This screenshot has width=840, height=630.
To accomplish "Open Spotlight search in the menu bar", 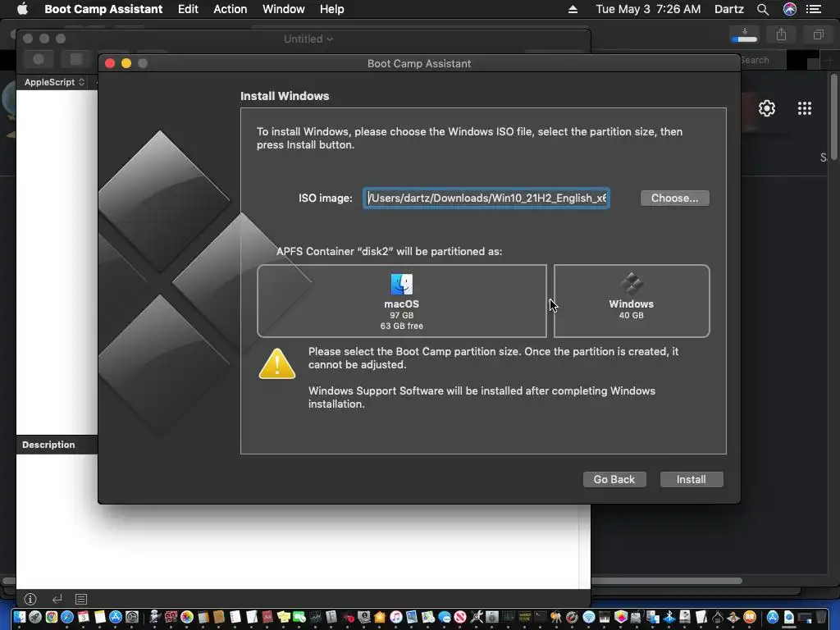I will (763, 9).
